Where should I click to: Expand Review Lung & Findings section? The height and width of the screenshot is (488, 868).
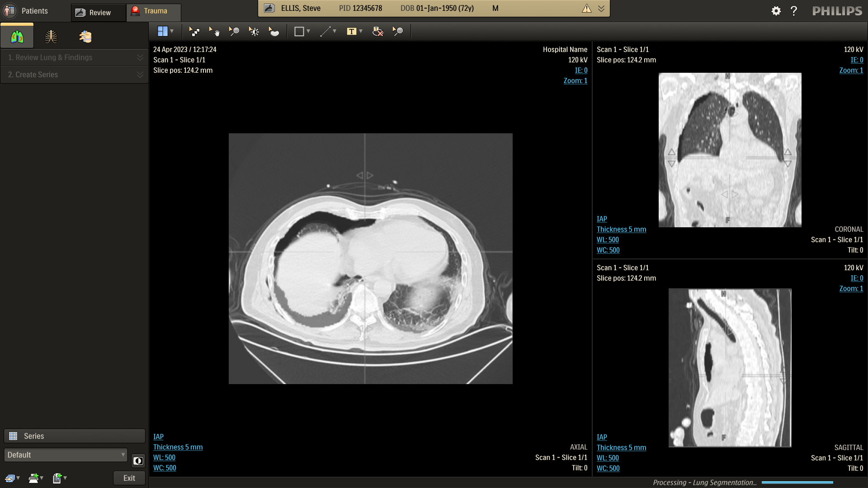75,57
